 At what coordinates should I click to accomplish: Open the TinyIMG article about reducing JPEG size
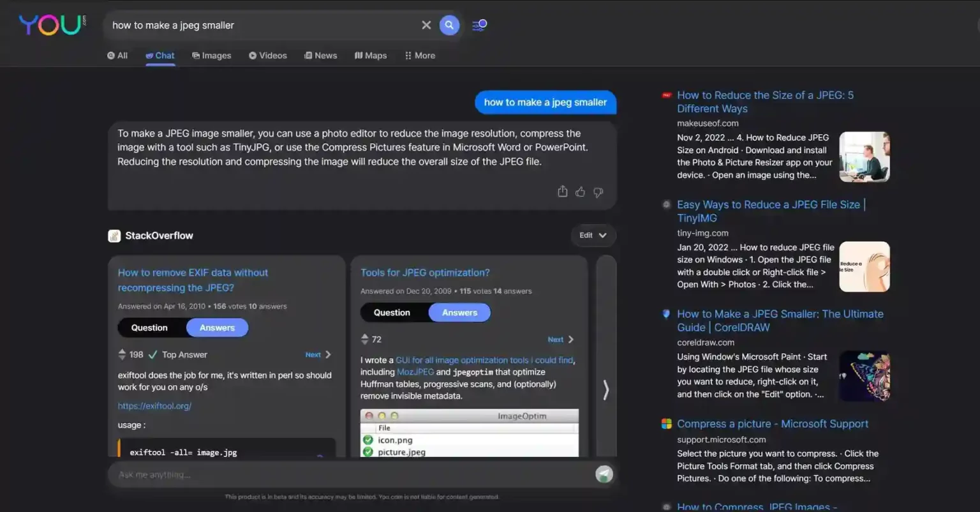coord(770,211)
